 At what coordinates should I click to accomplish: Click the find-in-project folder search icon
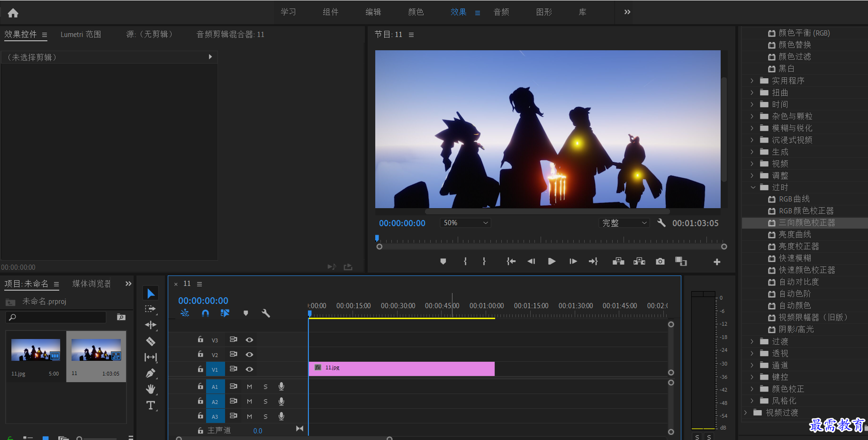(x=121, y=317)
